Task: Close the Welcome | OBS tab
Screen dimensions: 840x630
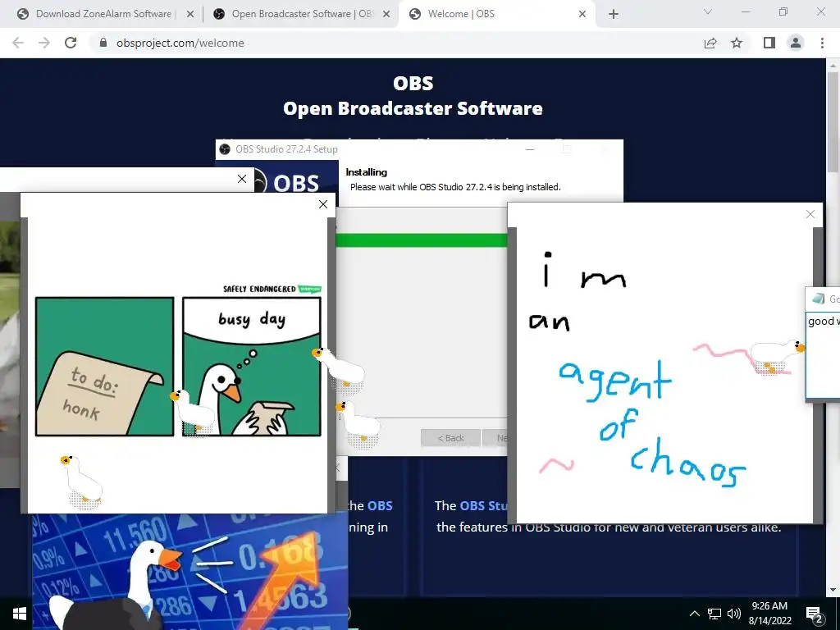Action: tap(582, 14)
